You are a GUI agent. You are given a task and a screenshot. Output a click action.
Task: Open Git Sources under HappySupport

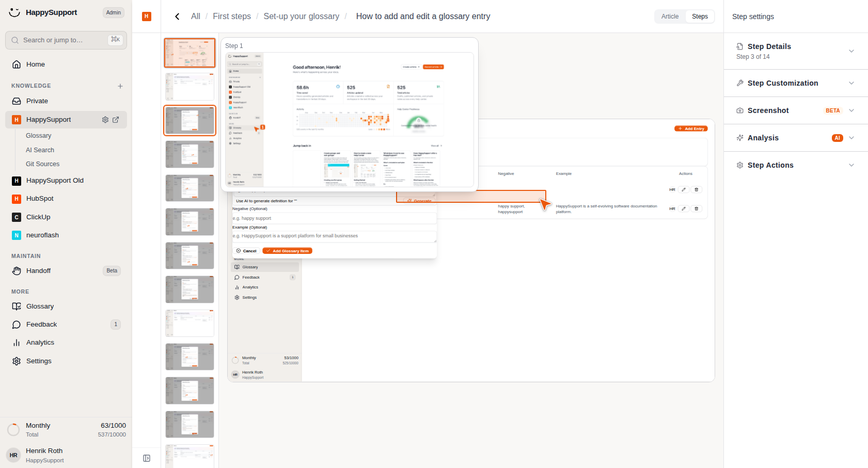coord(42,164)
